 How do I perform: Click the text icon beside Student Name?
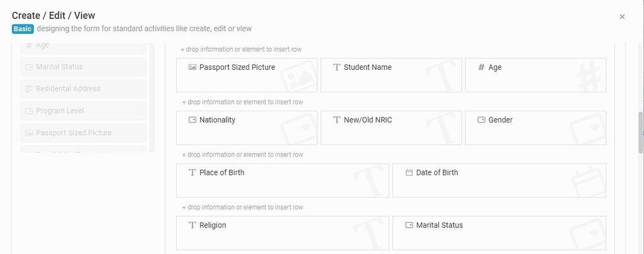[337, 67]
